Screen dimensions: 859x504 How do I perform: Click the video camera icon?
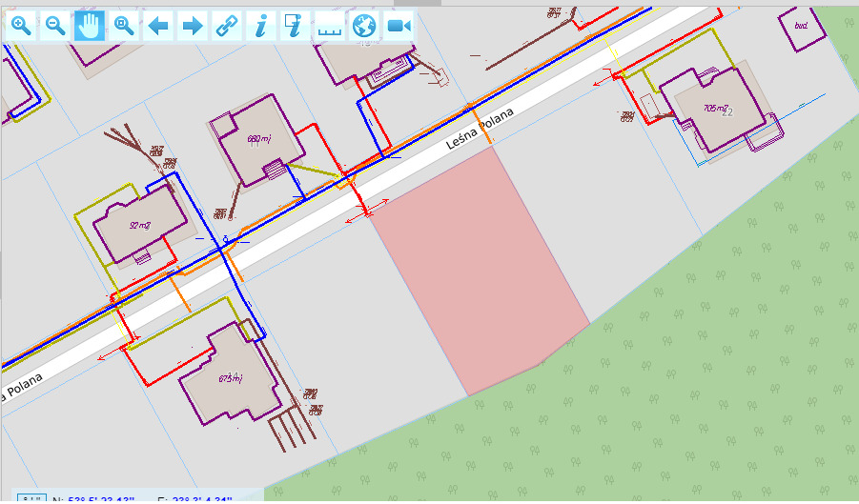(399, 26)
